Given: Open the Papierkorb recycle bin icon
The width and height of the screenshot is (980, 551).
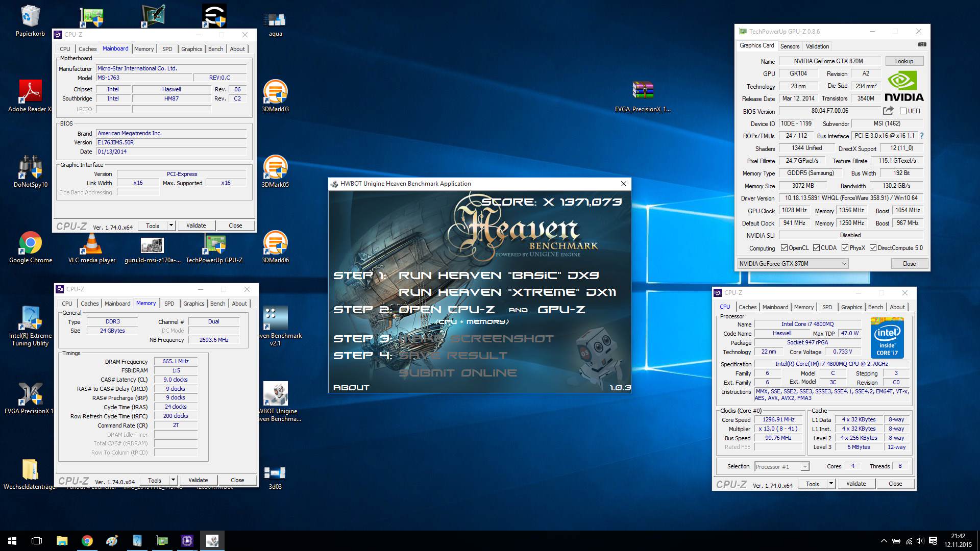Looking at the screenshot, I should pyautogui.click(x=30, y=21).
